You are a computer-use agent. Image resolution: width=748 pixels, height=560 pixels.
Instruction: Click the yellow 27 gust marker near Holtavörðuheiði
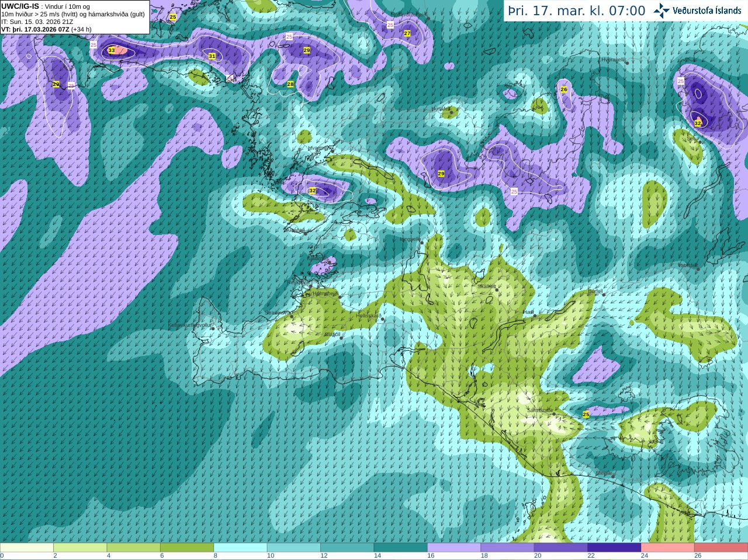tap(407, 33)
